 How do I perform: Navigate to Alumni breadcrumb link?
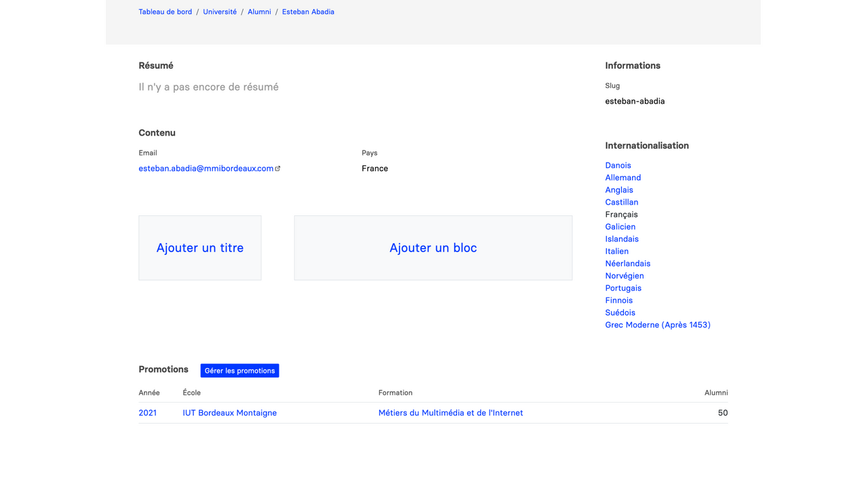tap(259, 12)
